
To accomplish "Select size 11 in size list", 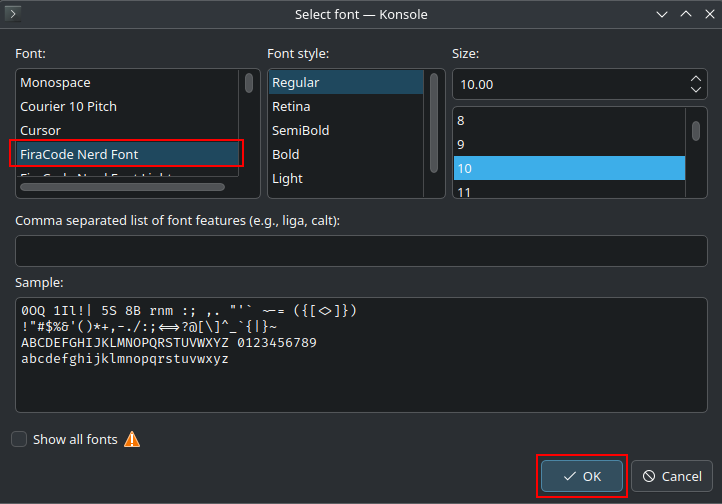I will [569, 190].
